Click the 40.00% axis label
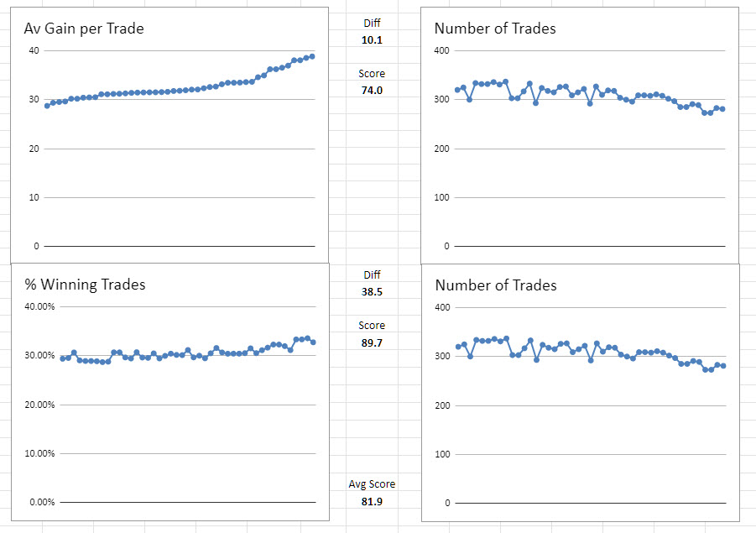The width and height of the screenshot is (756, 533). [39, 306]
